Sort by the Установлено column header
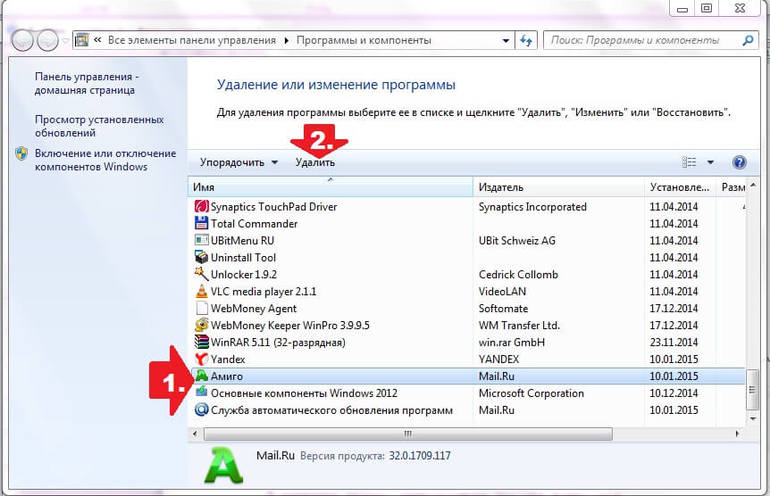 coord(680,187)
